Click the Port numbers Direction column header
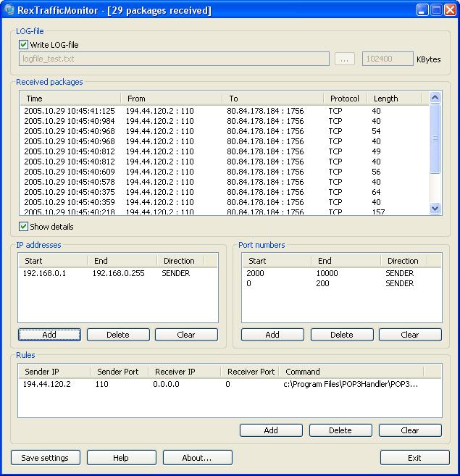The height and width of the screenshot is (476, 460). (x=403, y=261)
